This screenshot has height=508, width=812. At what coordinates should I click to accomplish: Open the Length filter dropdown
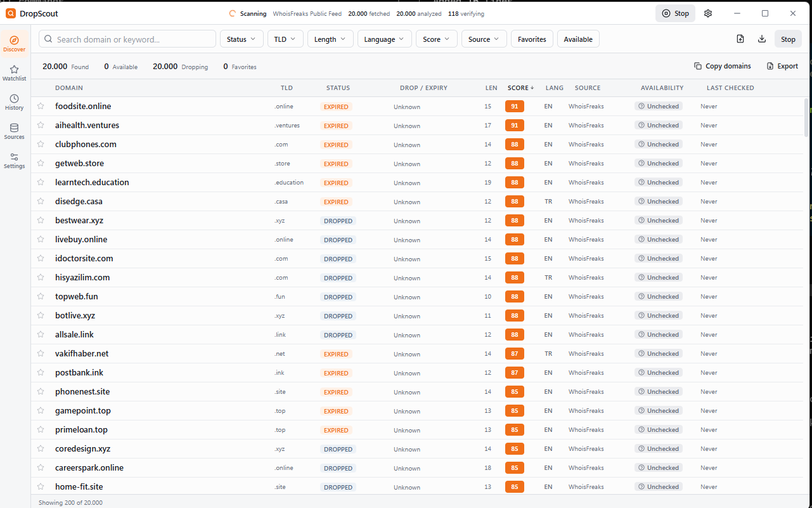(x=330, y=39)
